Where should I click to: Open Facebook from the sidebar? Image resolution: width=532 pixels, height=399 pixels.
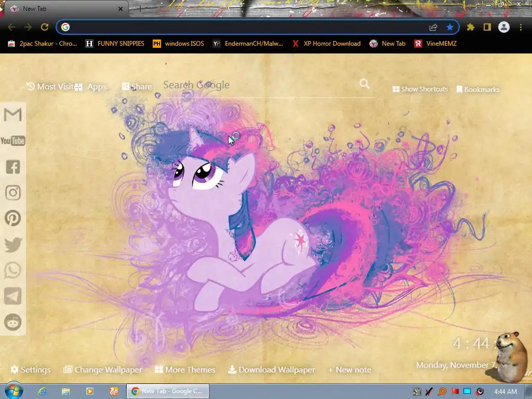click(x=13, y=167)
